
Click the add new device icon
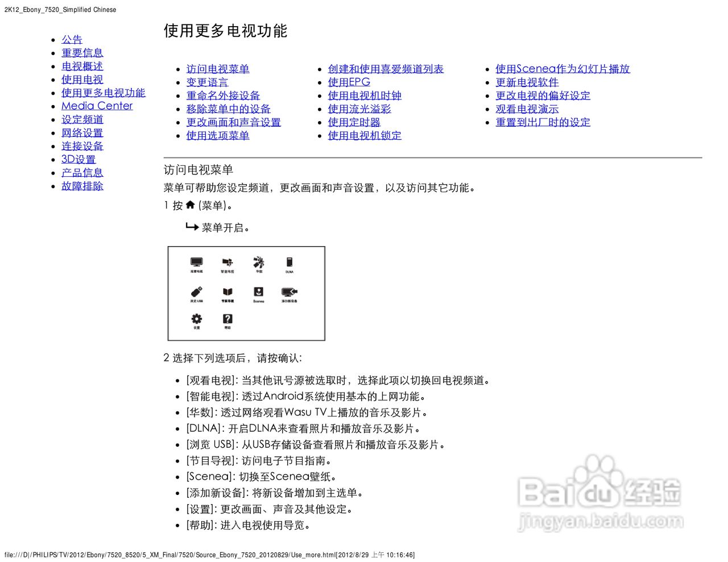289,292
